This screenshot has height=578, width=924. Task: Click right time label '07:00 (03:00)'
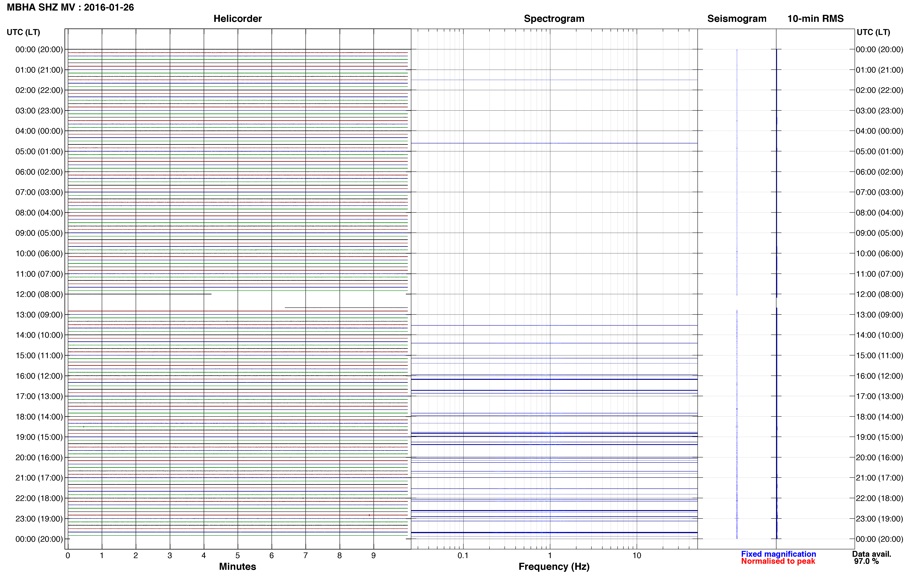pos(879,192)
